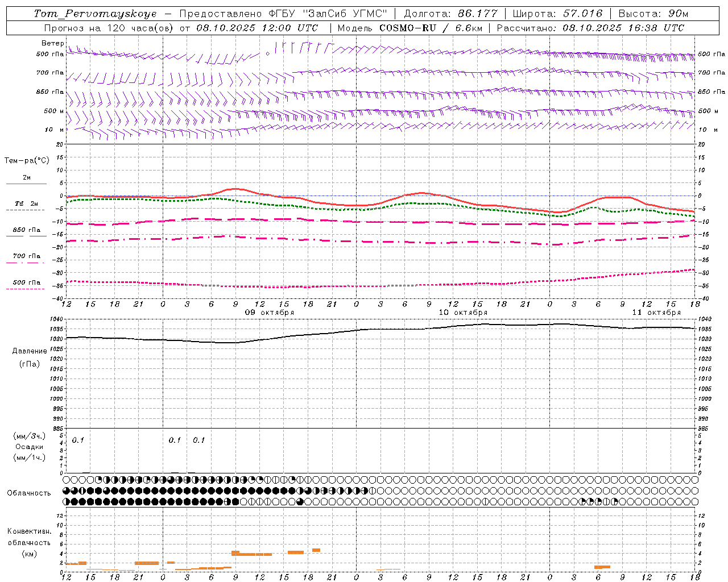Screen dimensions: 728x582
Task: Click the first 0.1 precipitation value label
Action: (x=78, y=440)
